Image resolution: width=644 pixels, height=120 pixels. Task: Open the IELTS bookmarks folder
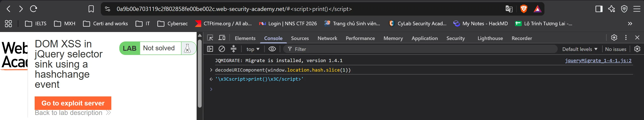coord(36,24)
